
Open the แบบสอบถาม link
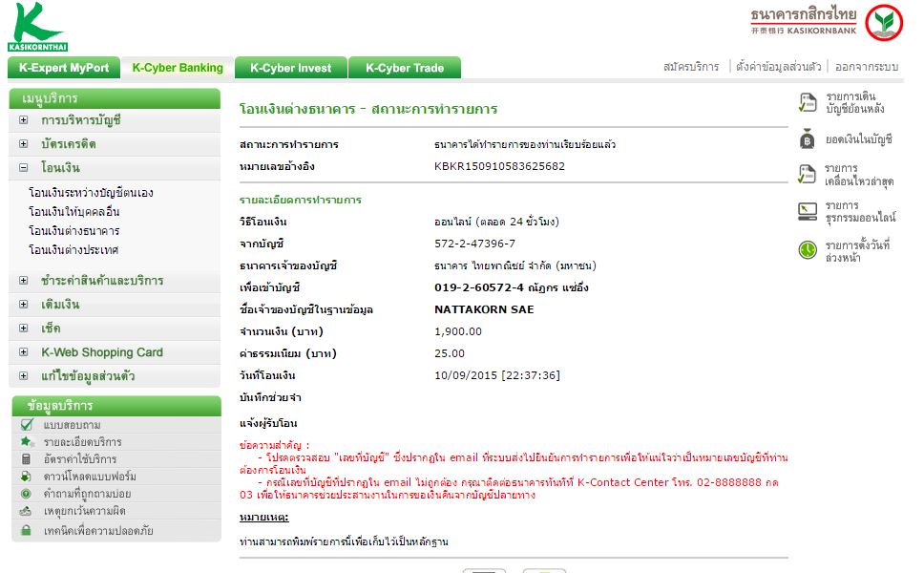(72, 425)
